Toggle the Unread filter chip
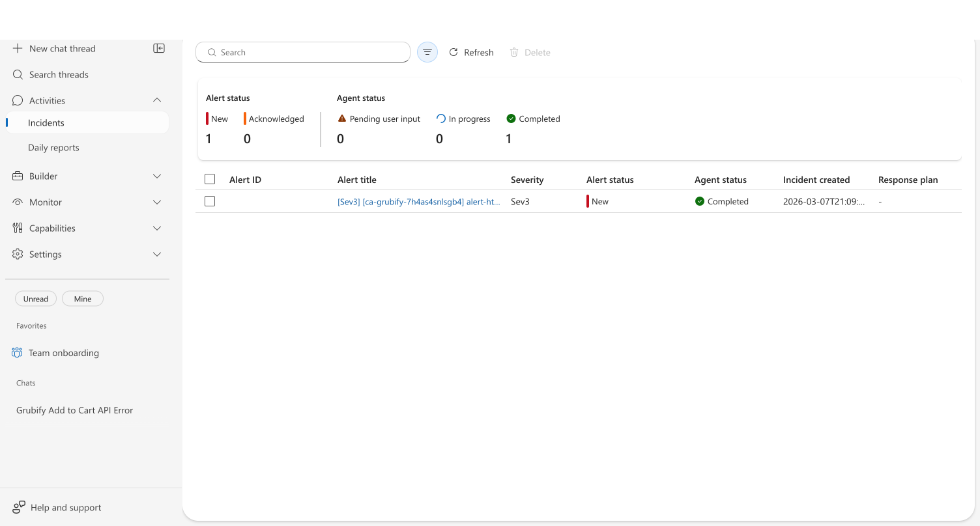980x526 pixels. point(36,299)
